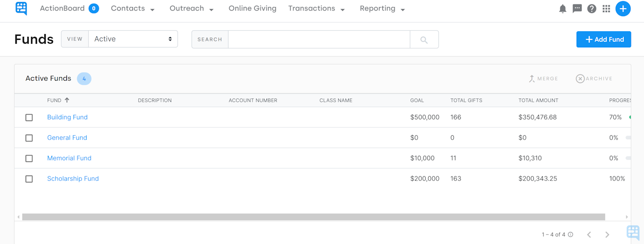The height and width of the screenshot is (244, 644).
Task: Click the General Fund progress bar
Action: pos(628,138)
